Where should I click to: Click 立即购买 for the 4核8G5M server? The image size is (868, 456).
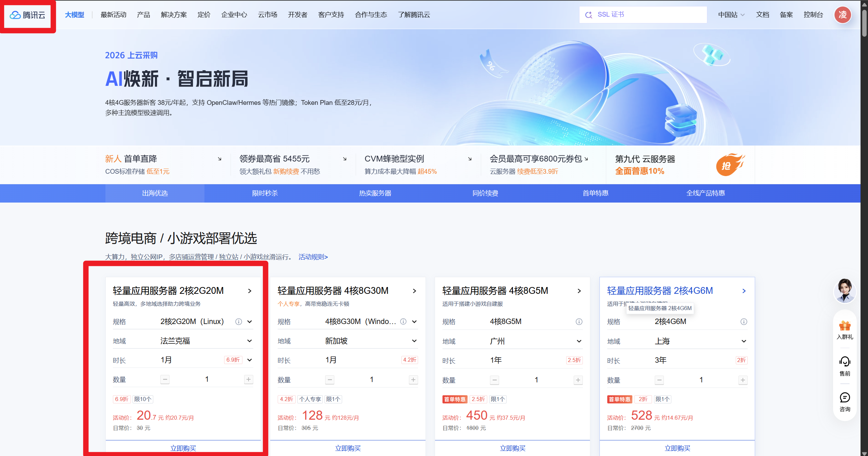click(513, 448)
